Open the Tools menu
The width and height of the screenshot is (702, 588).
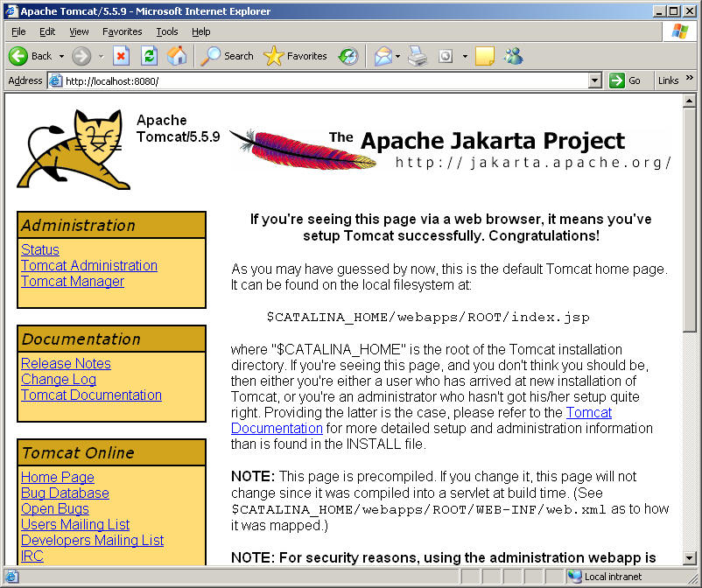click(x=167, y=31)
